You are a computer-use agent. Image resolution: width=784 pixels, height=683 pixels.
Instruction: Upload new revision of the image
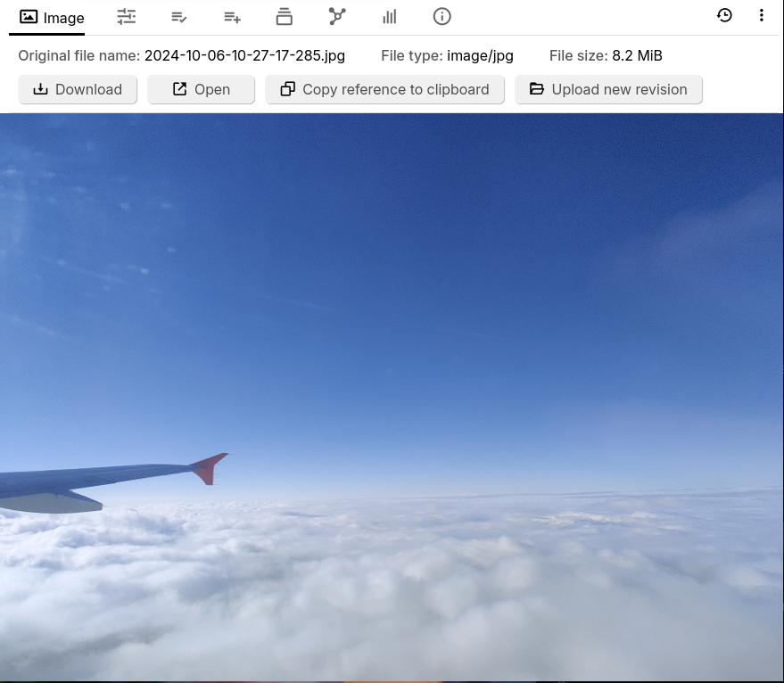pos(608,89)
